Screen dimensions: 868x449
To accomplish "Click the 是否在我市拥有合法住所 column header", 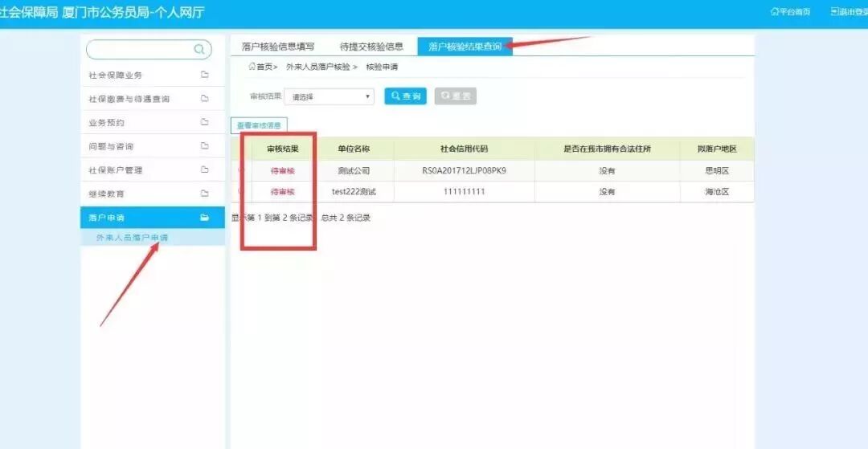I will click(608, 149).
